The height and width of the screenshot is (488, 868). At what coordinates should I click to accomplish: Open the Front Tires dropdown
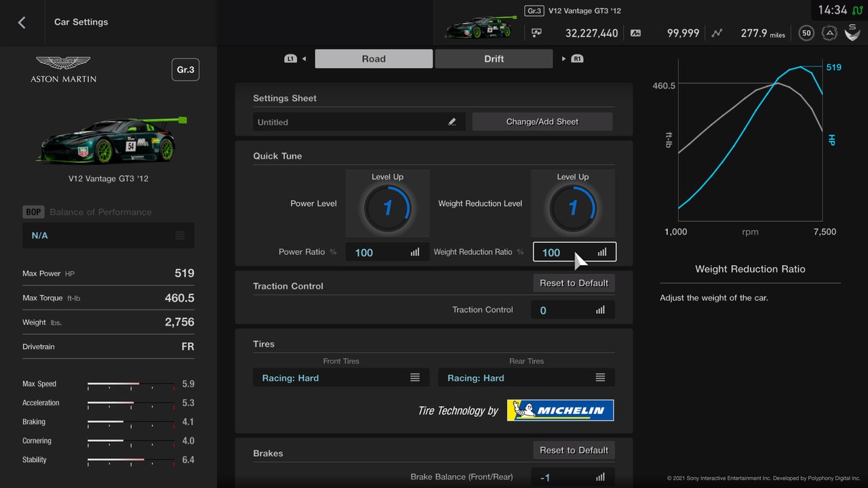pos(341,378)
